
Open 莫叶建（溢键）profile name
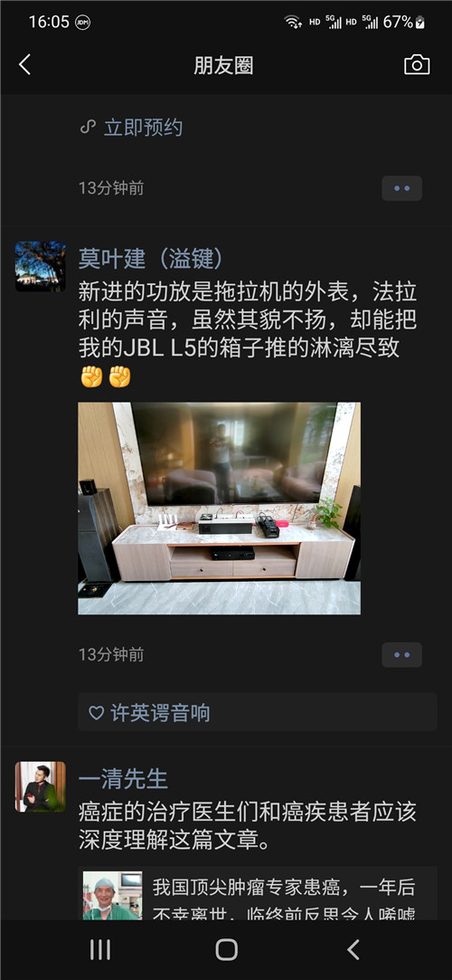pos(151,258)
